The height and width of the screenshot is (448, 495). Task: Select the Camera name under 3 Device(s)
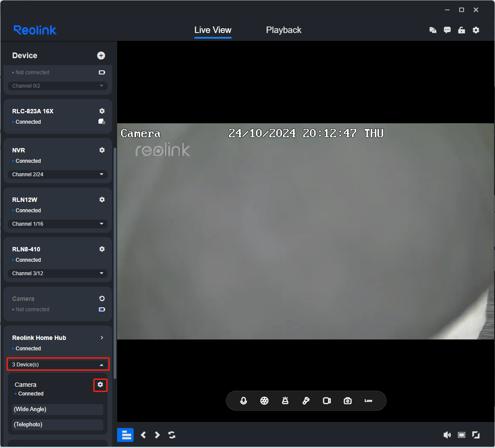(26, 385)
